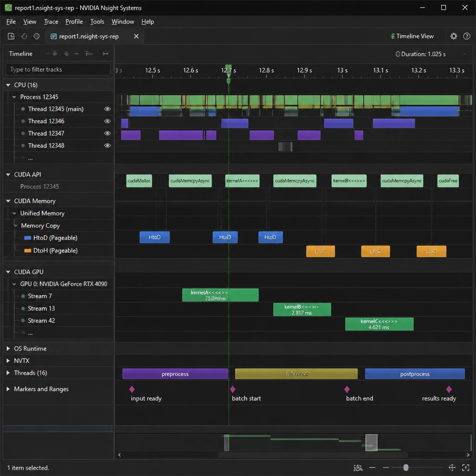This screenshot has height=476, width=476.
Task: Collapse the GPU 0: NVIDIA GeForce RTX 4090 node
Action: (14, 284)
